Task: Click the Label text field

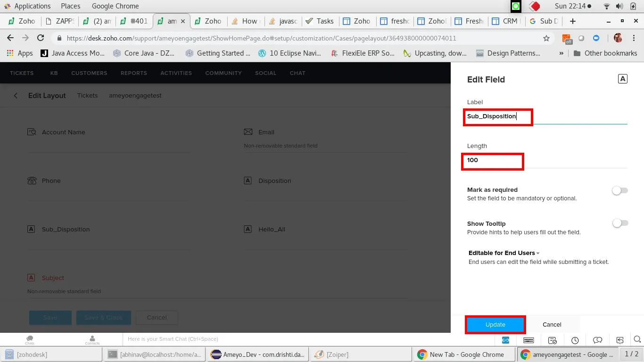Action: [x=547, y=116]
